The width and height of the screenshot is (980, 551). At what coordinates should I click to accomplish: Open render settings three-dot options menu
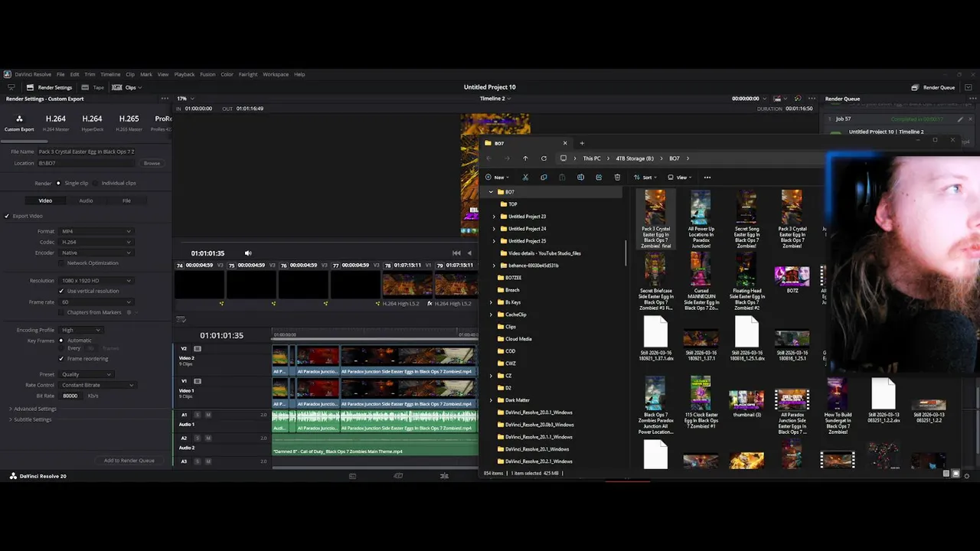tap(165, 99)
